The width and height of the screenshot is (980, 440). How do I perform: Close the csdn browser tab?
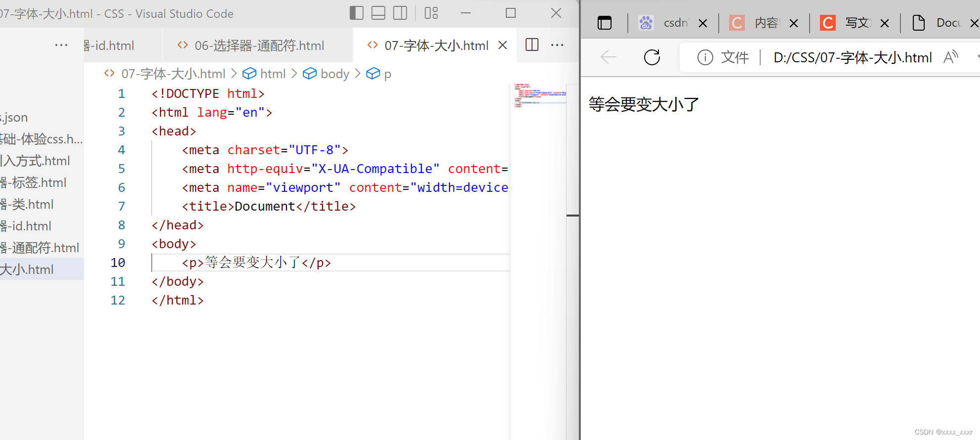(x=703, y=23)
